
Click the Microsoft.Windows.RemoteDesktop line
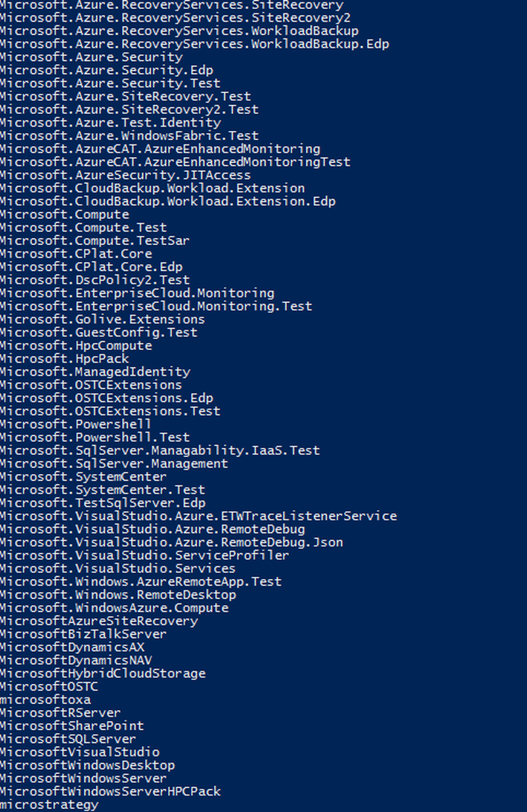click(x=118, y=595)
